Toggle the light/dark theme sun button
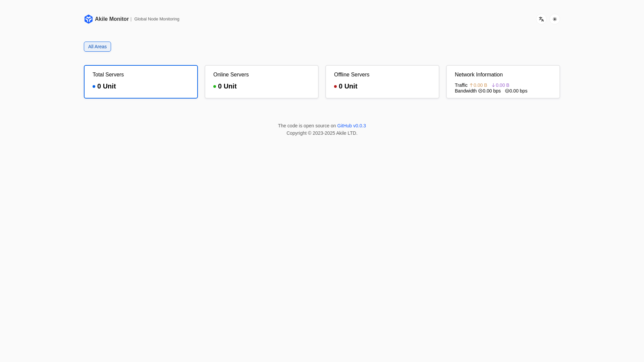The image size is (644, 362). (x=555, y=19)
